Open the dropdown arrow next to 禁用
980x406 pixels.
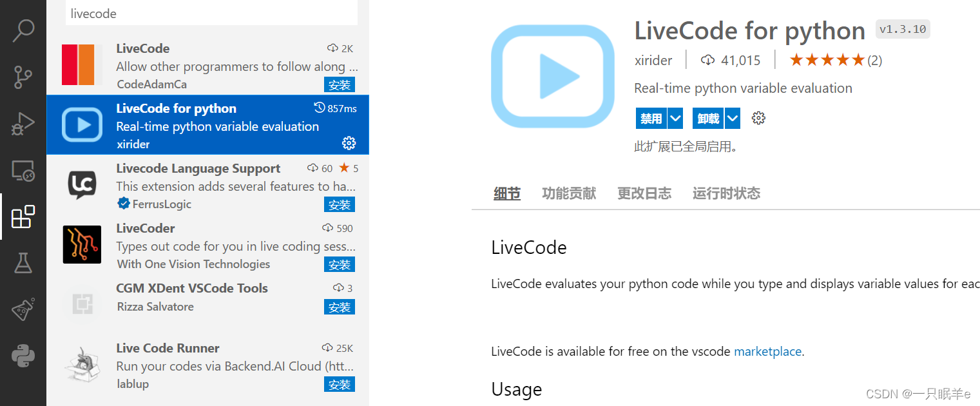[675, 118]
